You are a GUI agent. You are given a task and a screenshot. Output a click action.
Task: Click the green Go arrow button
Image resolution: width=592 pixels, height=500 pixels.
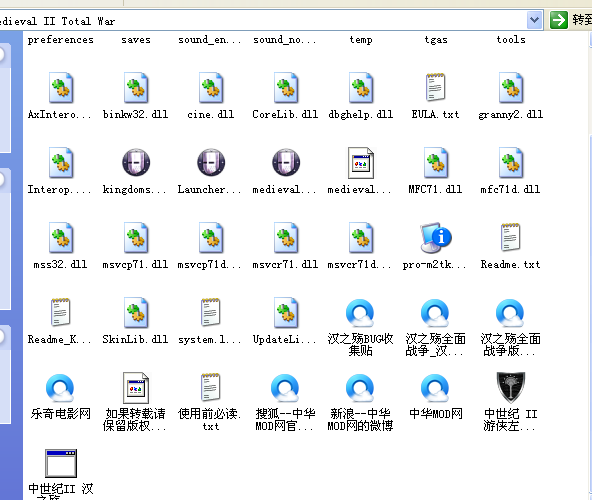click(559, 20)
